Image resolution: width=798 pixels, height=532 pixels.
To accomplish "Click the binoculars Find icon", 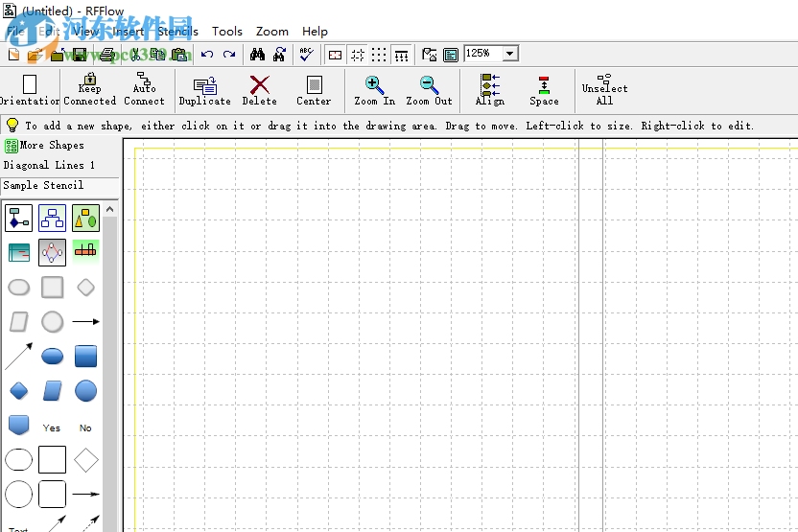I will (x=258, y=55).
